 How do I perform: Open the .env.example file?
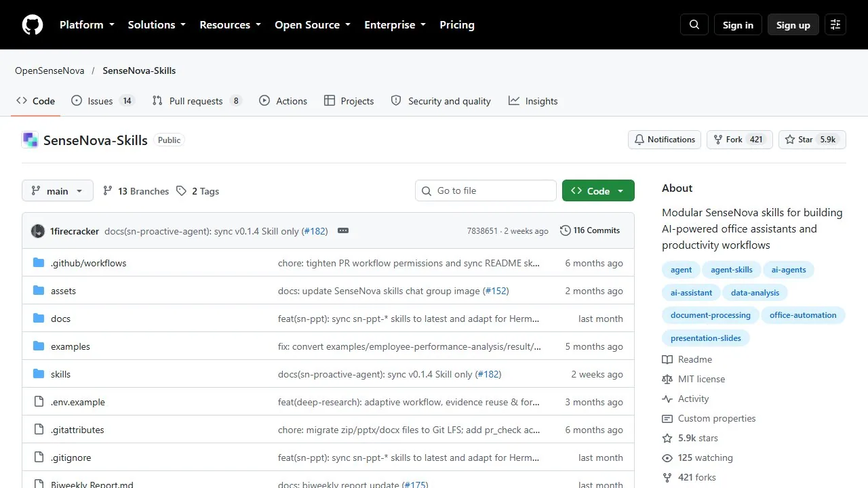[78, 402]
